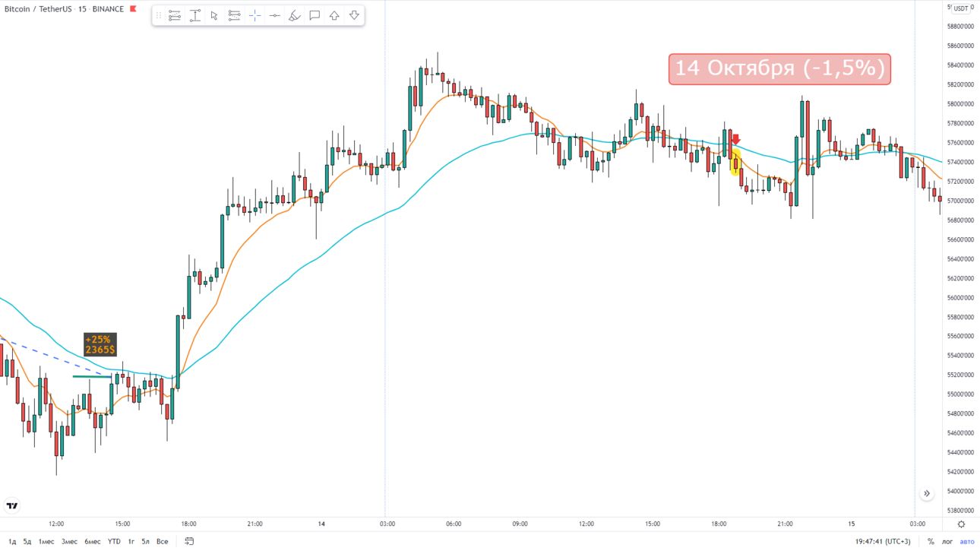The height and width of the screenshot is (551, 980).
Task: Click the Bitcoin / TetherUS symbol title
Action: point(38,9)
